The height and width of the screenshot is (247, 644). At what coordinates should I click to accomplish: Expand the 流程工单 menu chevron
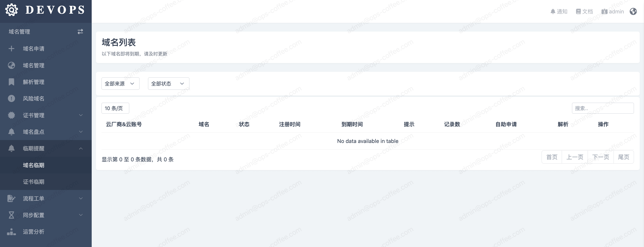point(81,198)
